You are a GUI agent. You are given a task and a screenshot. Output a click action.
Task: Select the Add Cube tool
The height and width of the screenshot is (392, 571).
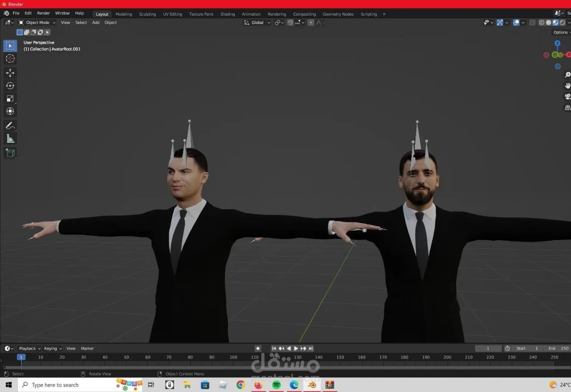10,153
